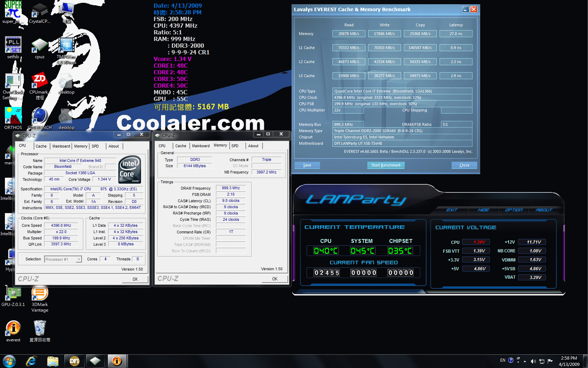Screen dimensions: 588x368
Task: Select the Cache tab in left CPU-Z window
Action: 41,146
